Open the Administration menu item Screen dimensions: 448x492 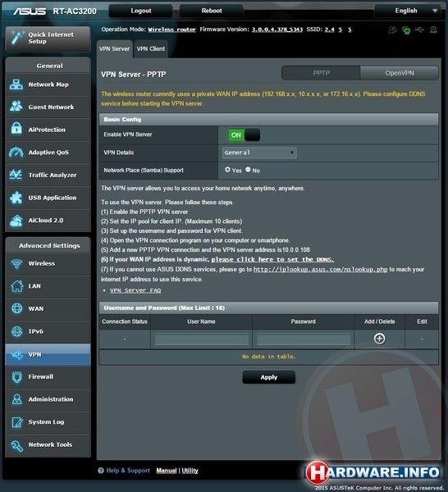click(48, 399)
